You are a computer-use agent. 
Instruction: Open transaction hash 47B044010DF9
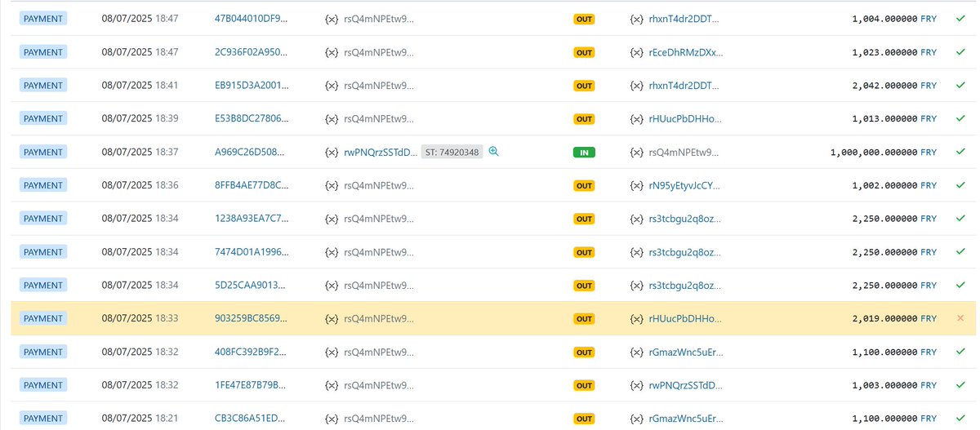coord(252,19)
